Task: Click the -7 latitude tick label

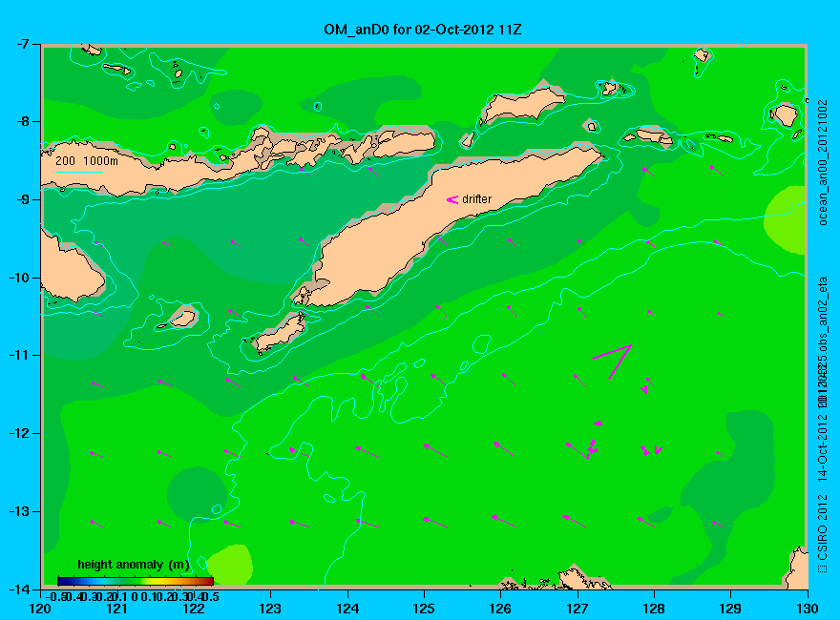Action: 21,44
